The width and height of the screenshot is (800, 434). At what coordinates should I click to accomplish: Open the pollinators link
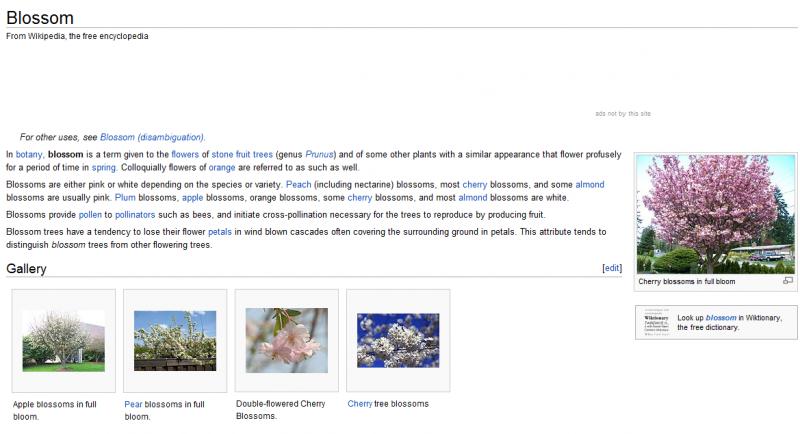tap(134, 214)
